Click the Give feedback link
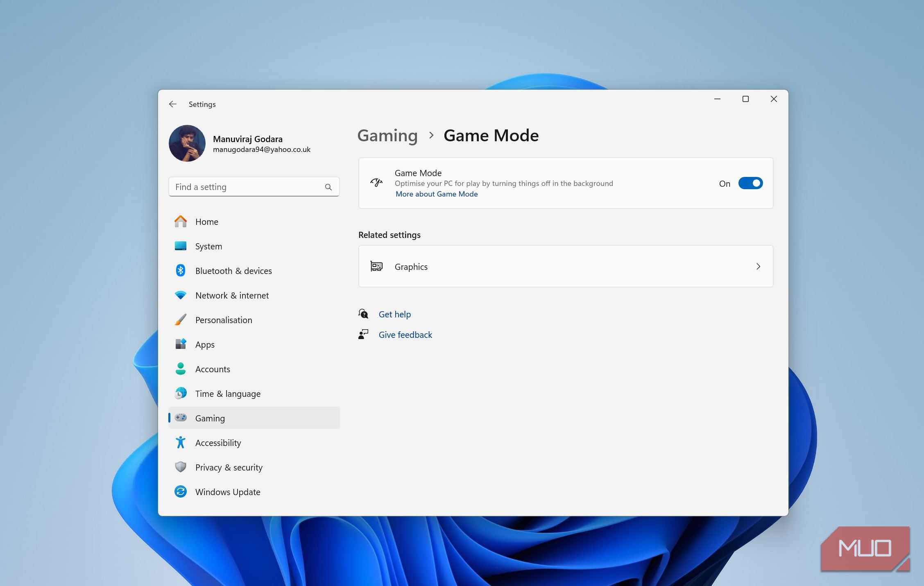924x586 pixels. 405,335
